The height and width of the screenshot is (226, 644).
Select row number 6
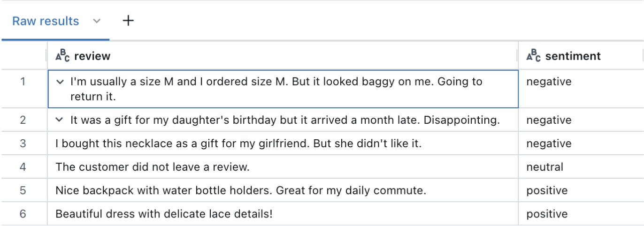click(23, 214)
